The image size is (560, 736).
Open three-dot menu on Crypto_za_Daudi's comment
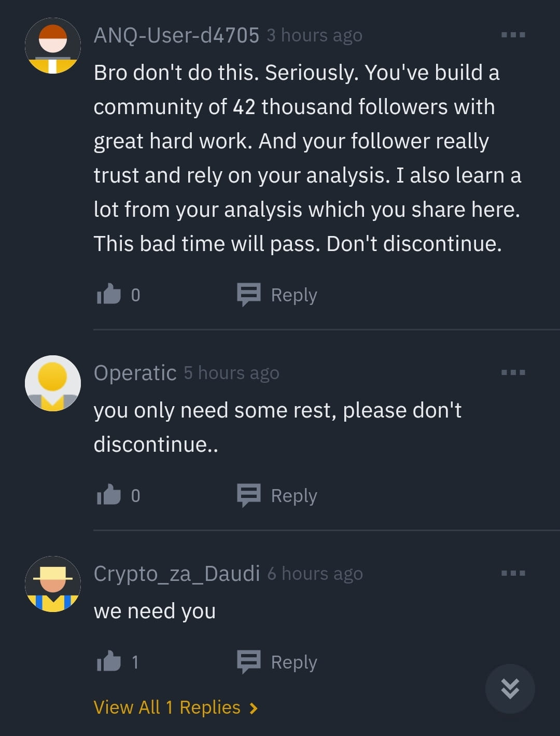pos(513,573)
